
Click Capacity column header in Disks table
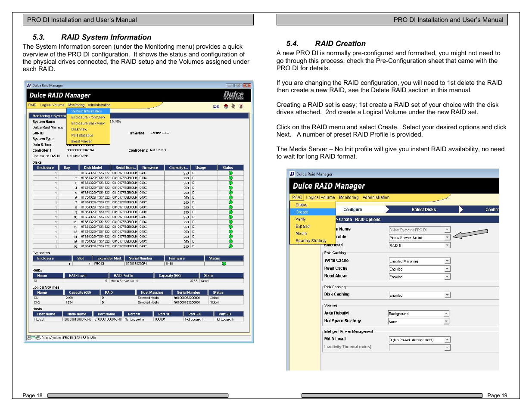(x=178, y=168)
